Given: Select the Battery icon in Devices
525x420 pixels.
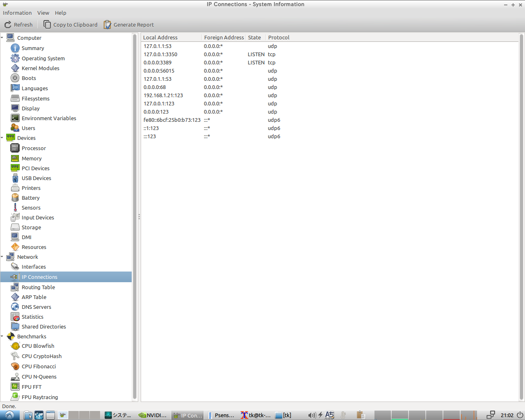Looking at the screenshot, I should 15,198.
